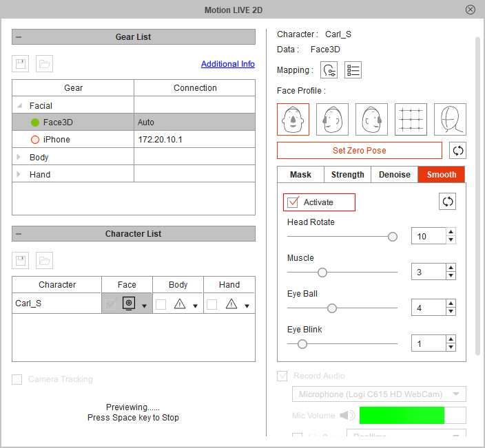This screenshot has height=448, width=485.
Task: Select the grid face profile icon
Action: pos(411,119)
